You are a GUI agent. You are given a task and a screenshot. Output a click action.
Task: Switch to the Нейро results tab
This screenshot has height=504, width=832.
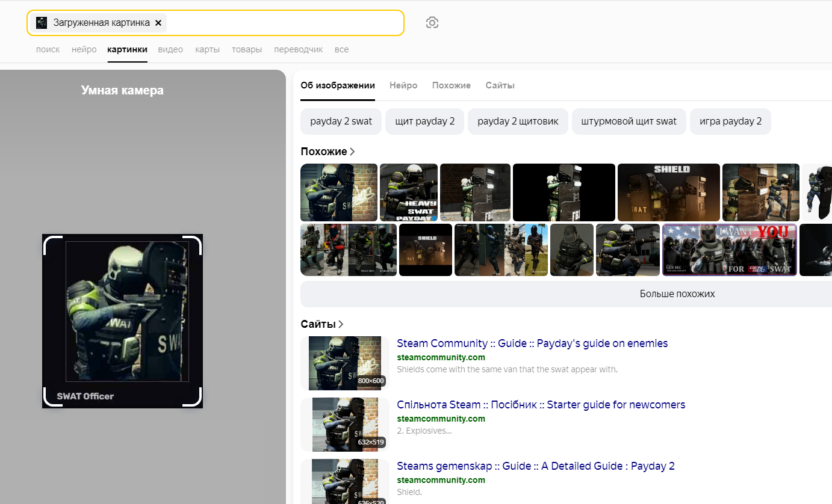(x=403, y=85)
